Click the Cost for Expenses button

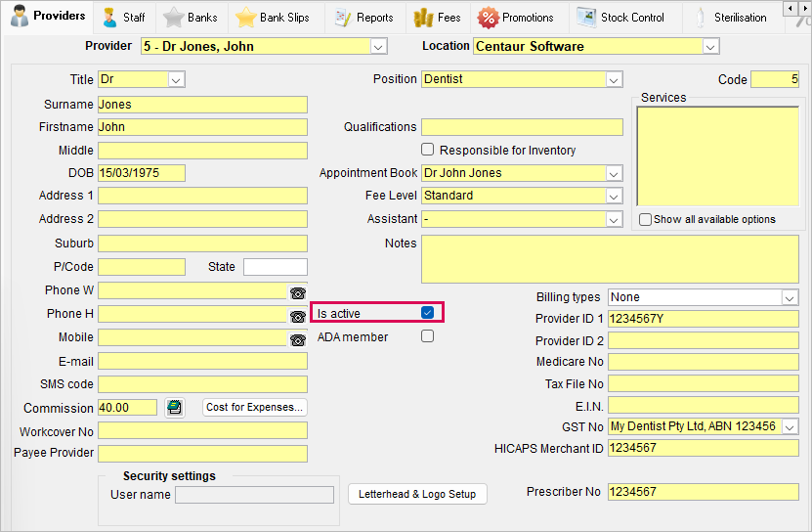[x=254, y=407]
